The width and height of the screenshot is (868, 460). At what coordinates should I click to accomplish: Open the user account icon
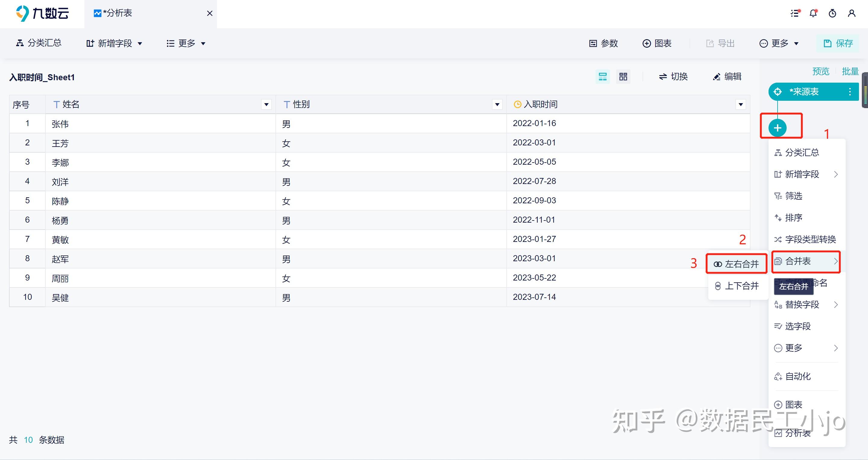point(851,14)
